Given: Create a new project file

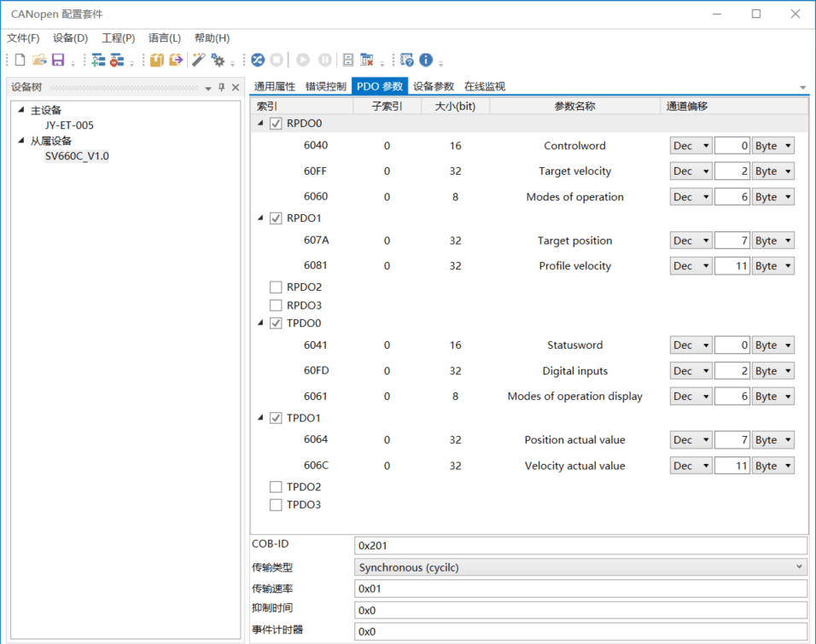Looking at the screenshot, I should pos(20,60).
